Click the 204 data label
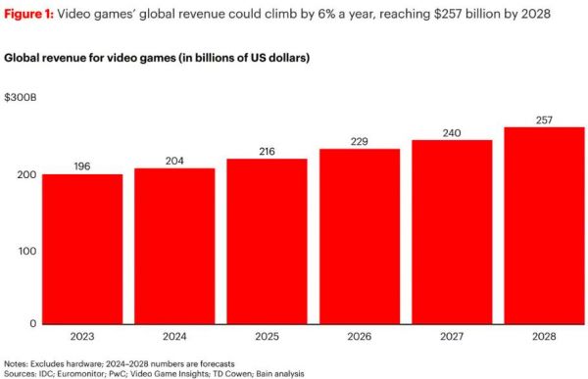Viewport: 588px width, 379px height. 174,161
